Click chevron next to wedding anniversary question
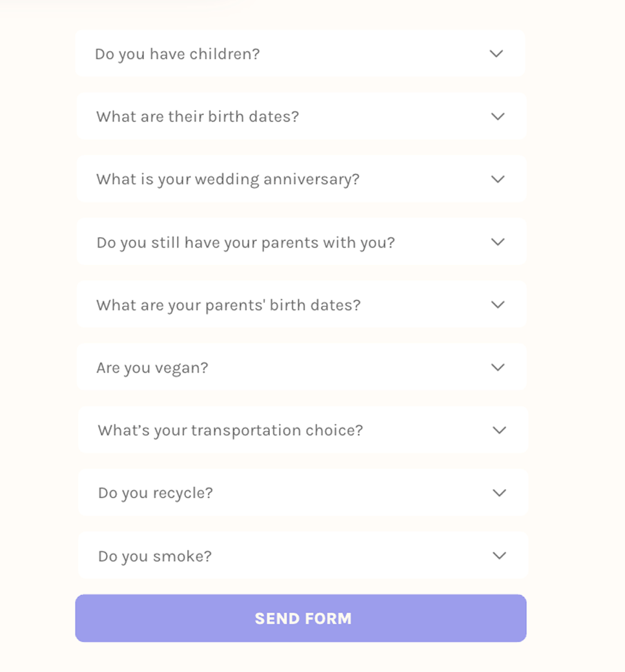 [497, 179]
